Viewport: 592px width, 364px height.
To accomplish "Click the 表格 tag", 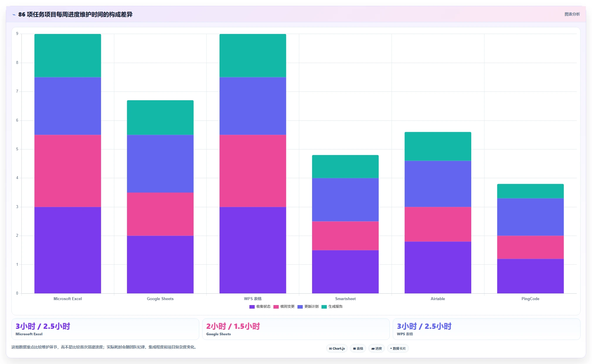I will coord(358,348).
